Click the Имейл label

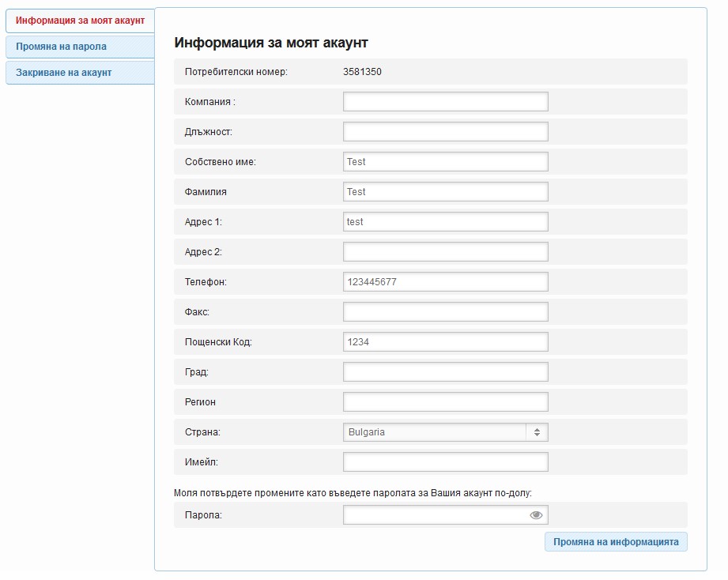click(x=201, y=462)
